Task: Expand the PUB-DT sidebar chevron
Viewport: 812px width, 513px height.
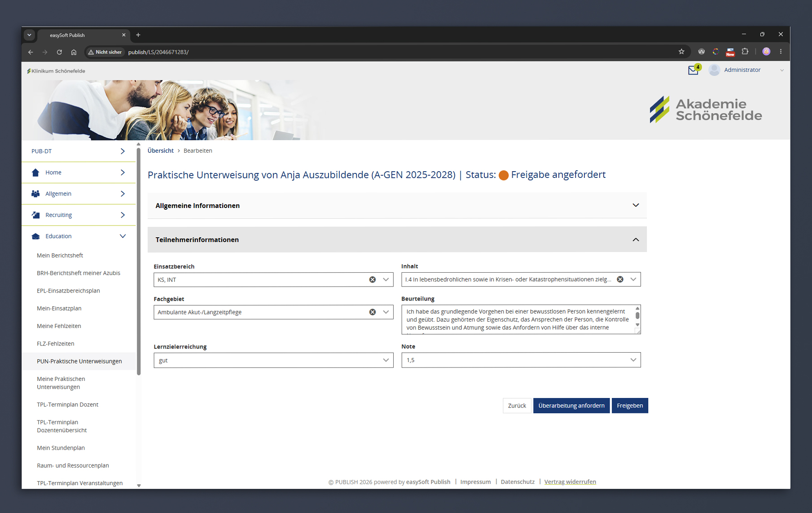Action: point(123,151)
